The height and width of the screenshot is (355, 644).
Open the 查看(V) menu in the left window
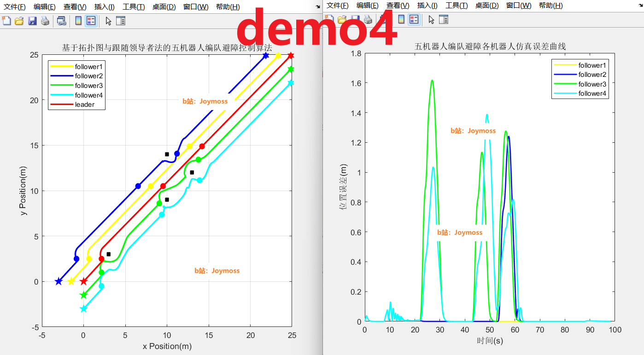click(x=75, y=7)
